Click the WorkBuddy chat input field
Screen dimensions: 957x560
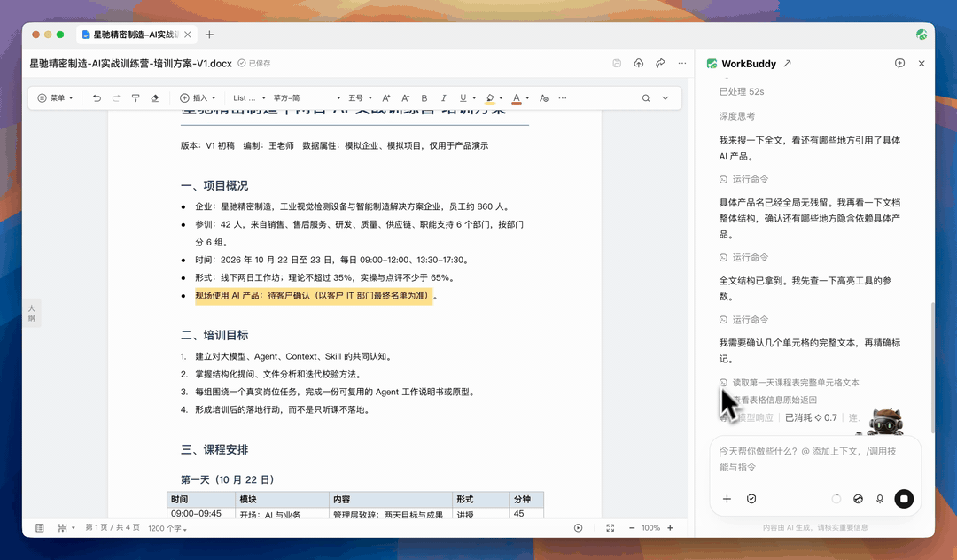[815, 459]
